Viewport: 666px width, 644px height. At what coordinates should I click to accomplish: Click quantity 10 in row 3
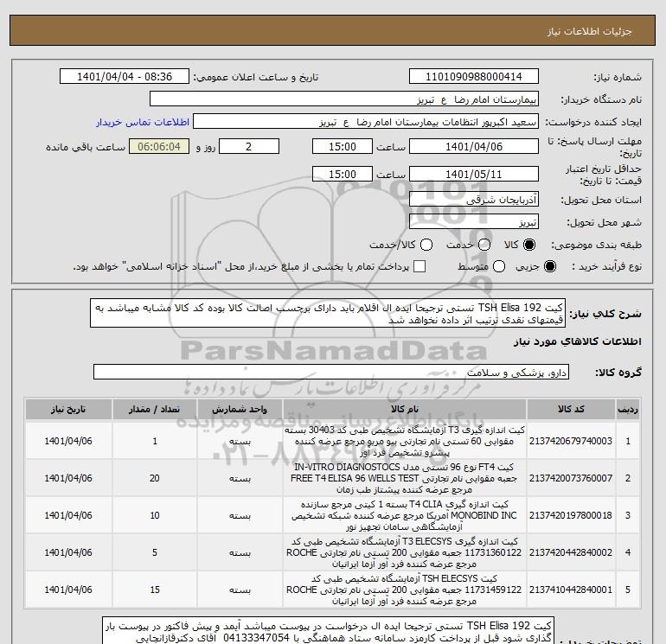pyautogui.click(x=155, y=515)
